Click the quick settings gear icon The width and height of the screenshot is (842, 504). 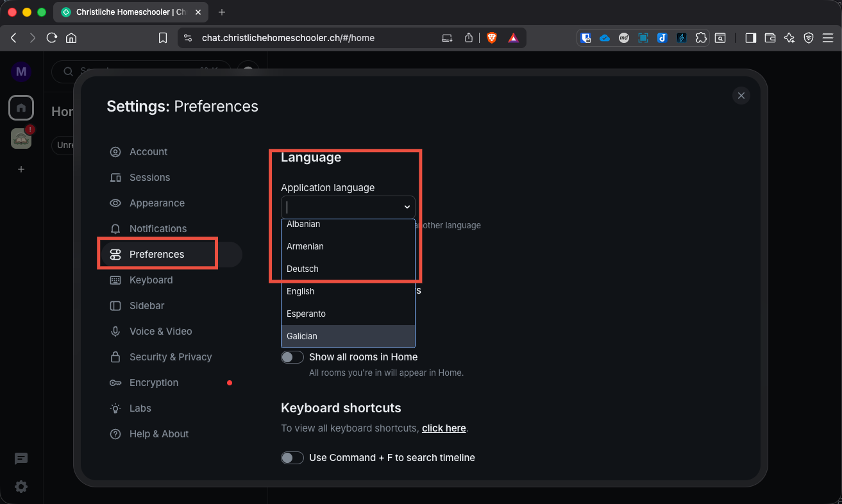pyautogui.click(x=21, y=487)
